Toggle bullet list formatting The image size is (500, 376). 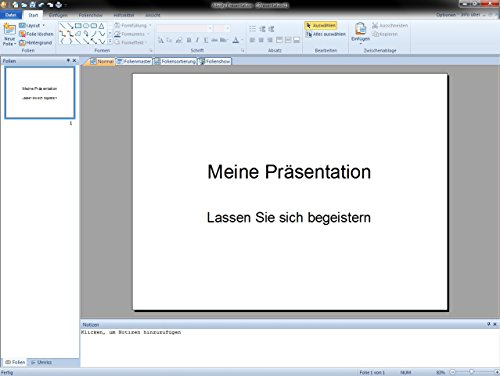[253, 29]
